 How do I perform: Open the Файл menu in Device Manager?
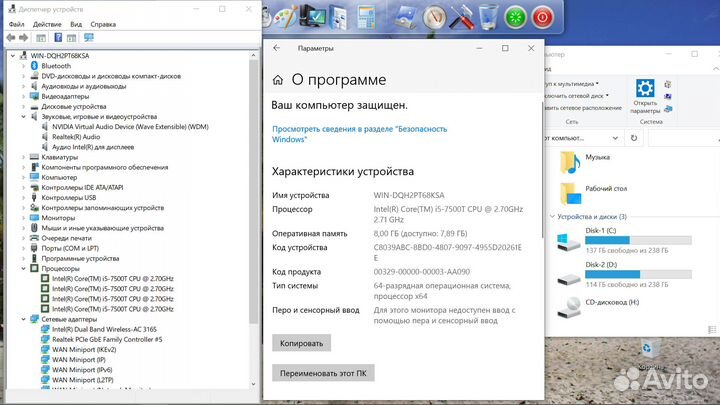[17, 24]
